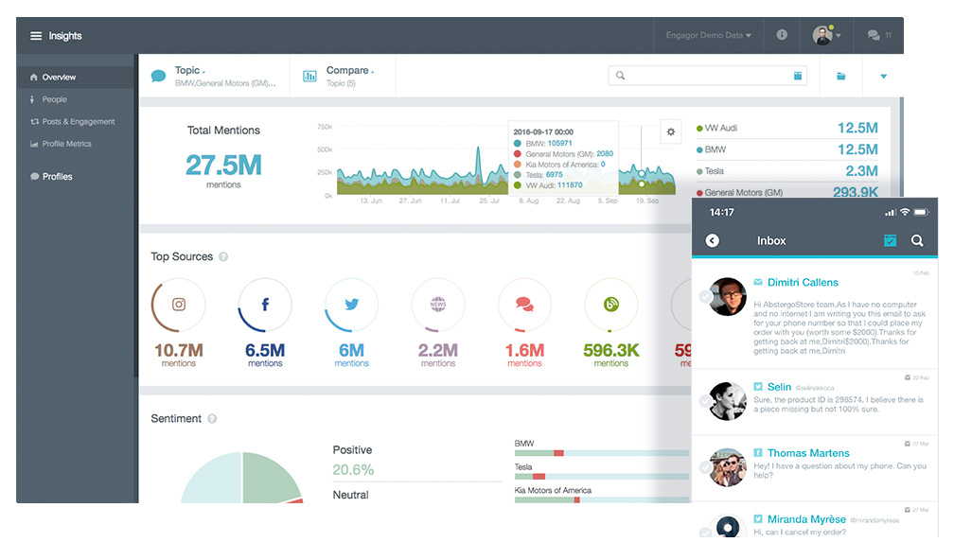Screen dimensions: 954x560
Task: Expand the blue caret dropdown at toolbar end
Action: coord(883,76)
